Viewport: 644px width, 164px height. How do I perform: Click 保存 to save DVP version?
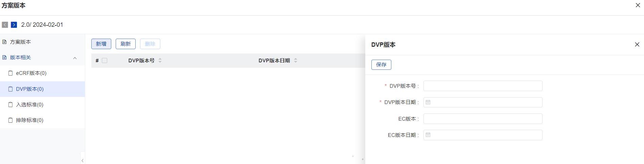381,65
